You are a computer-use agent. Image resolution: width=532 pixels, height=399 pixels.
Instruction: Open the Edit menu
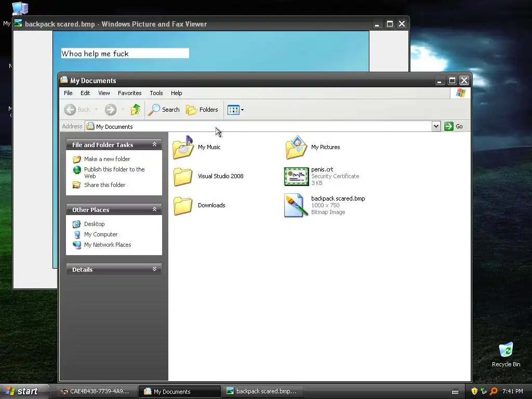85,93
